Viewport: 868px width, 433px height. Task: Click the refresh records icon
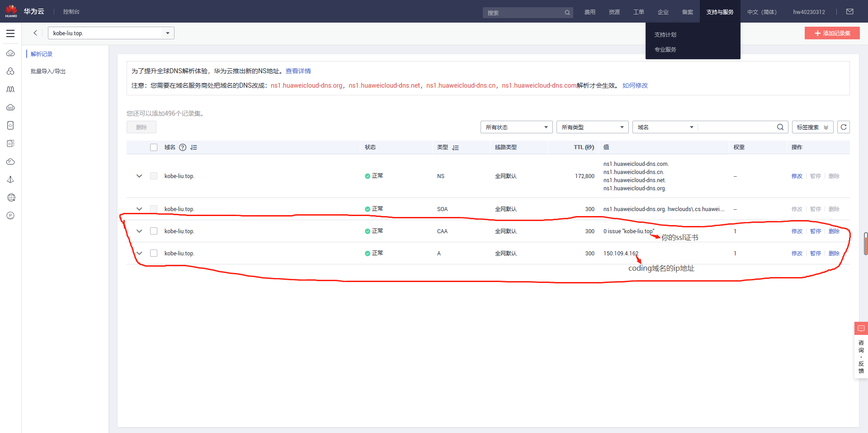click(x=843, y=127)
